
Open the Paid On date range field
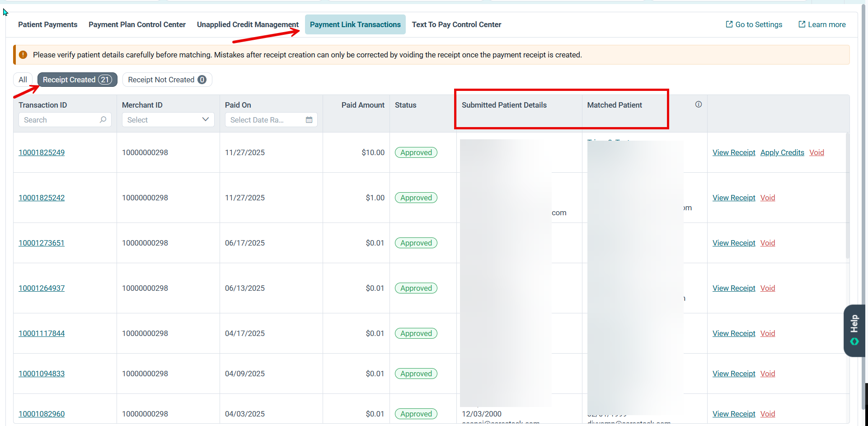click(271, 120)
